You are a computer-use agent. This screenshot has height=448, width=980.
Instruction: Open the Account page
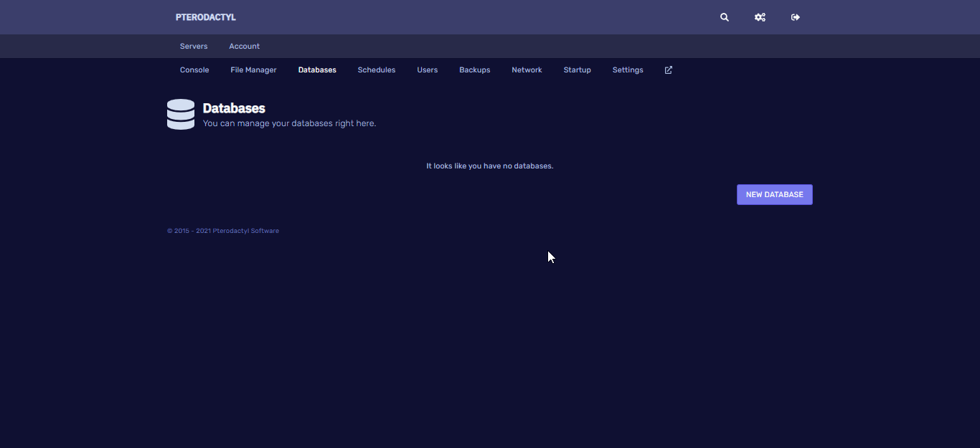pos(244,47)
